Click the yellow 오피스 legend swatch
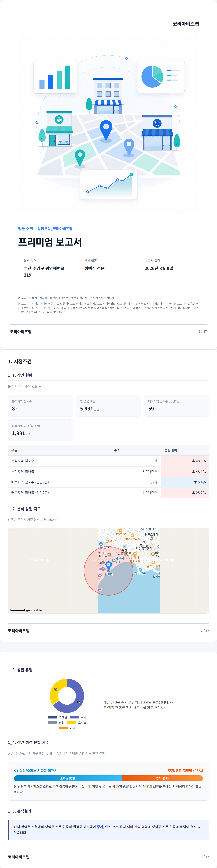Screen dimensions: 217x868 click(72, 722)
